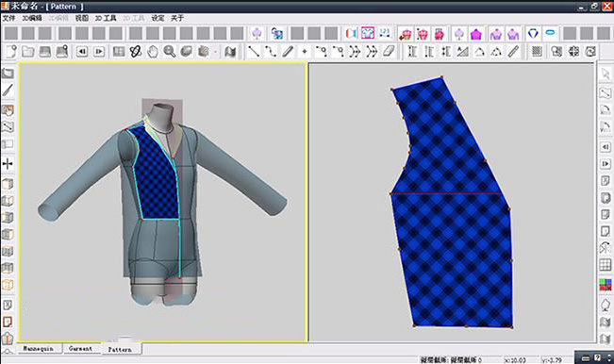
Task: Click the Save disk icon
Action: pos(45,51)
